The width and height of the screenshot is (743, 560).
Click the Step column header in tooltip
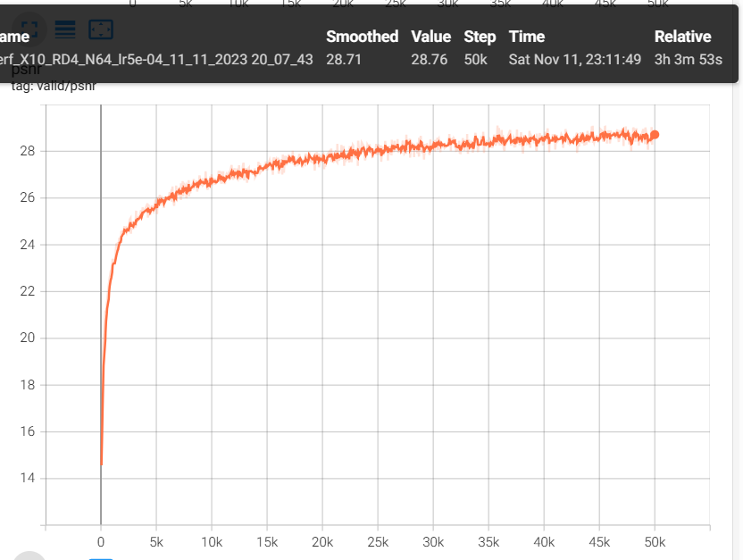480,37
